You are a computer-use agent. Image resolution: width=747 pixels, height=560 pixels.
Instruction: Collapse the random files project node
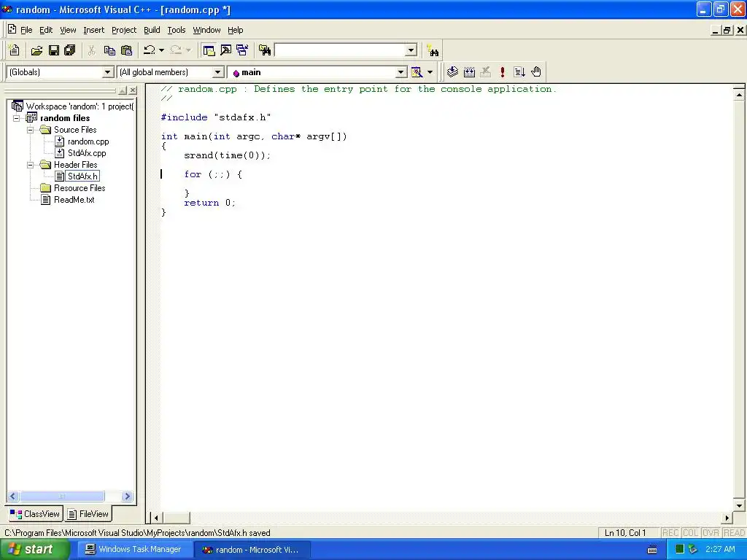17,118
